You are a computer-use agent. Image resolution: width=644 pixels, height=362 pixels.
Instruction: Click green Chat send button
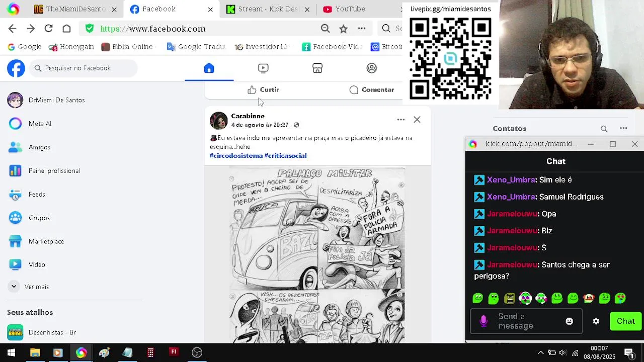click(625, 321)
